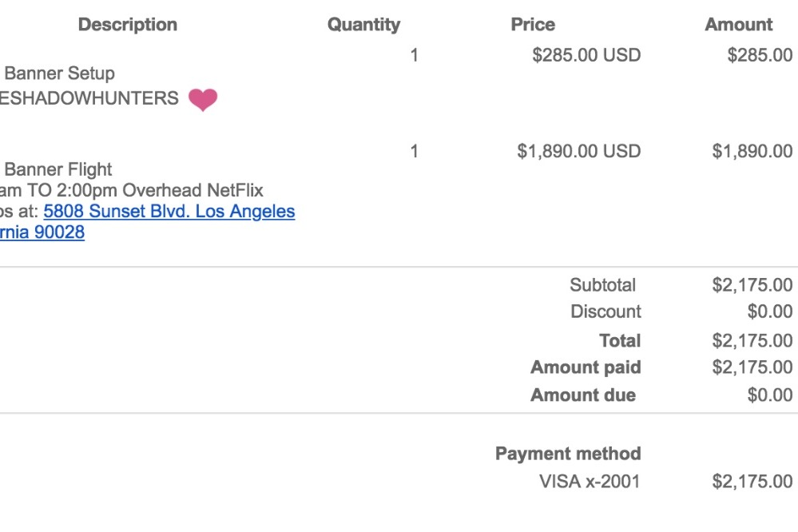
Task: Click the Amount paid label
Action: coord(586,367)
